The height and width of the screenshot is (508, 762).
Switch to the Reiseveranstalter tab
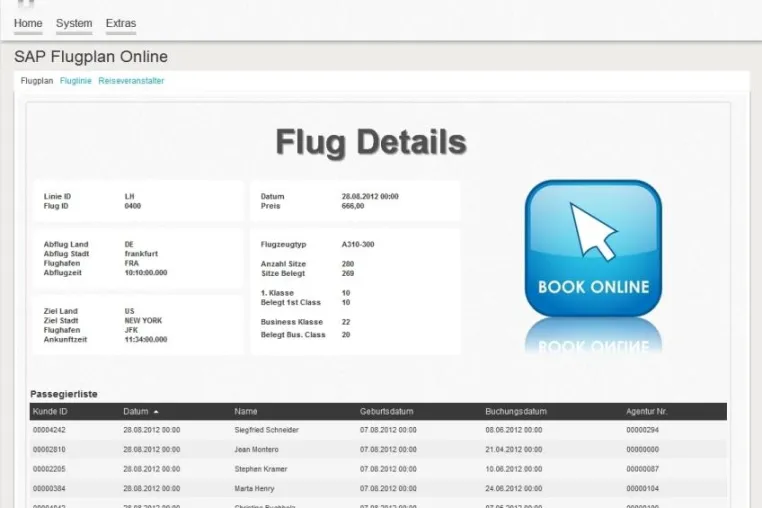coord(131,81)
